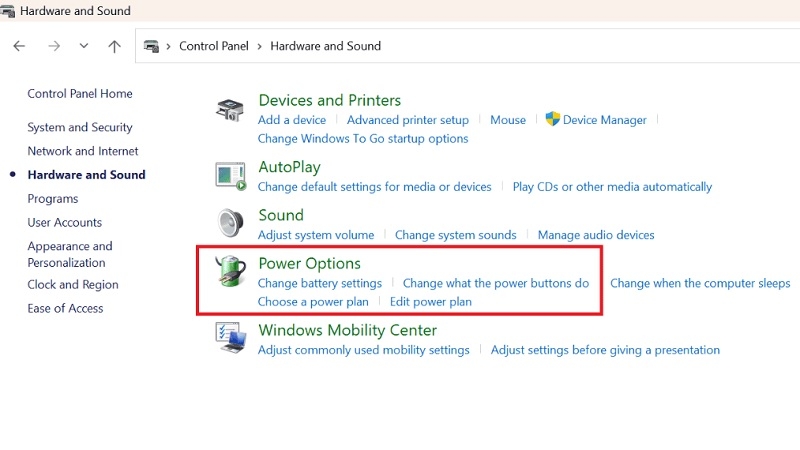The height and width of the screenshot is (450, 800).
Task: Open Appearance and Personalization
Action: [x=70, y=254]
